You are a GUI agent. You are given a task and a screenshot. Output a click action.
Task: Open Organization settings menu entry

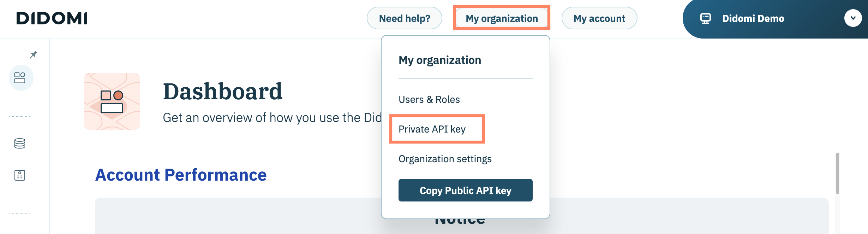(445, 159)
